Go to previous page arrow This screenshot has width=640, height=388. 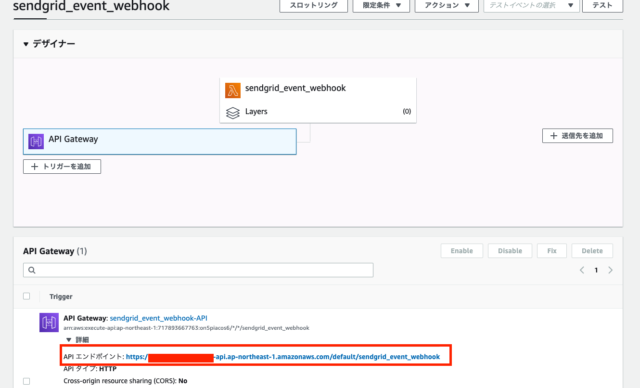tap(582, 270)
